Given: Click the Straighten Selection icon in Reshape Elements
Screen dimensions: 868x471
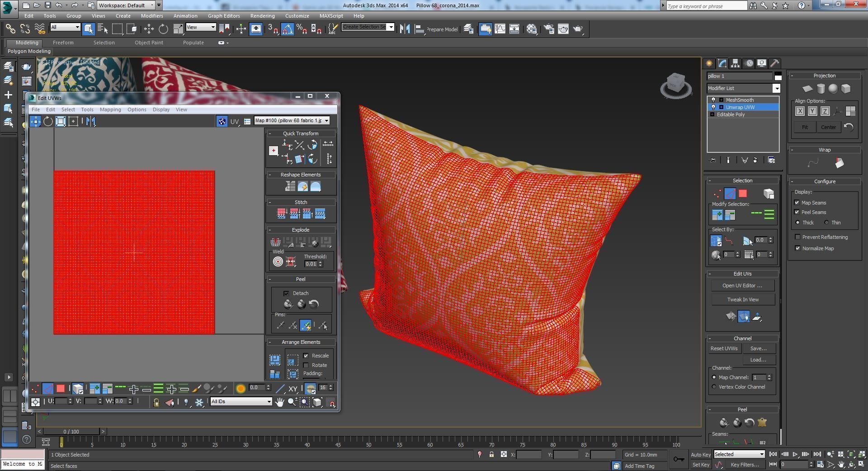Looking at the screenshot, I should 290,186.
